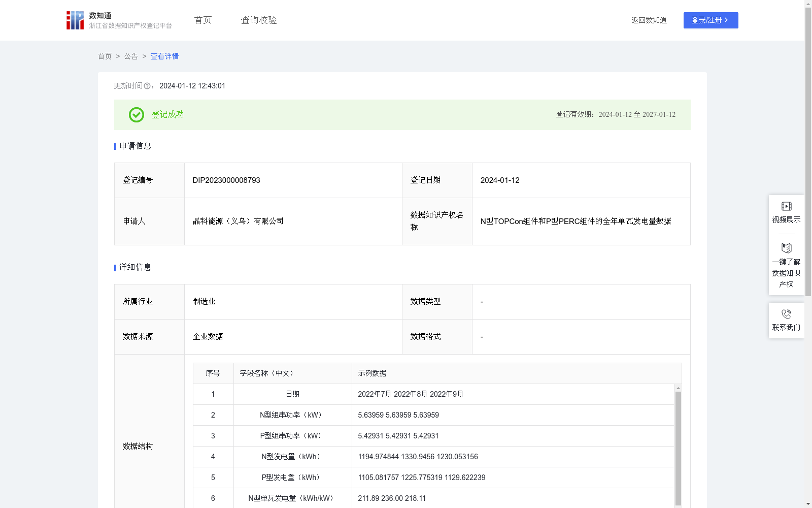Click 首页 in the breadcrumb

(x=105, y=56)
